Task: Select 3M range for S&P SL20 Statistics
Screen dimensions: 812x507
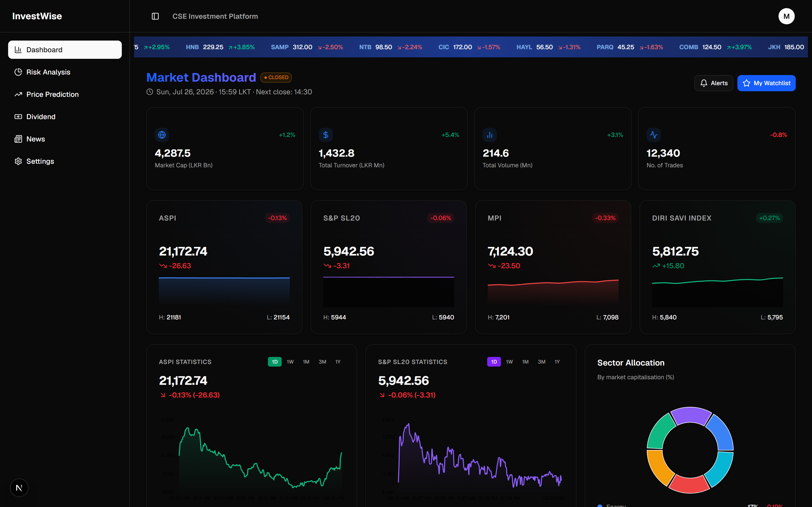Action: coord(541,362)
